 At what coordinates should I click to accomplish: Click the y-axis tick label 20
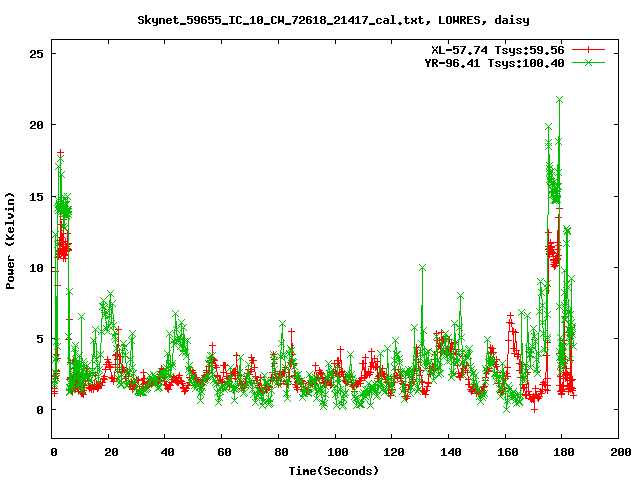coord(37,125)
